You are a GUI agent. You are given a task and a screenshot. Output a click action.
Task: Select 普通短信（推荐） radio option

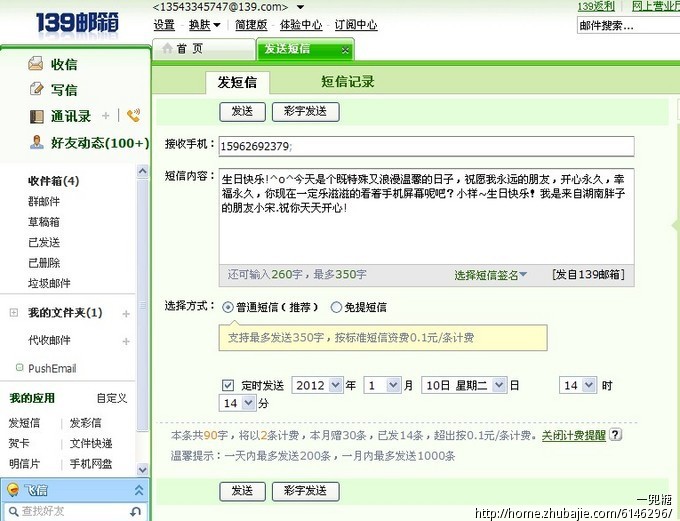pos(227,307)
